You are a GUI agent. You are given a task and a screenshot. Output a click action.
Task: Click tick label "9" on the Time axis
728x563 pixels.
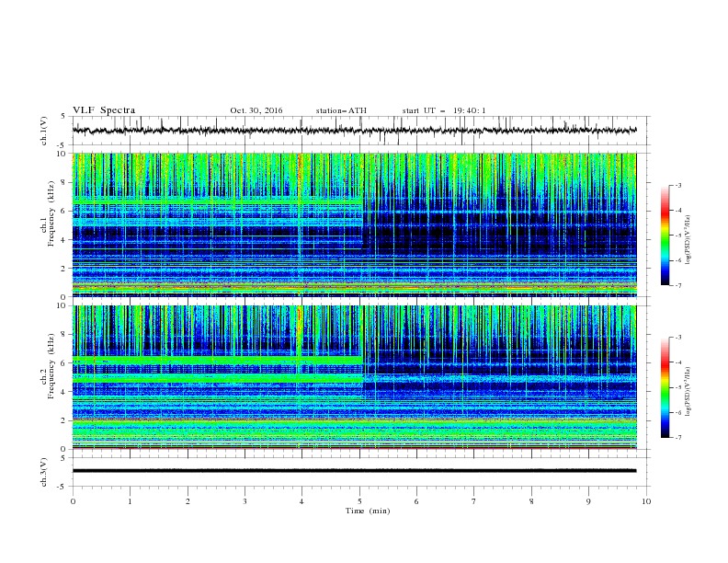tap(589, 501)
